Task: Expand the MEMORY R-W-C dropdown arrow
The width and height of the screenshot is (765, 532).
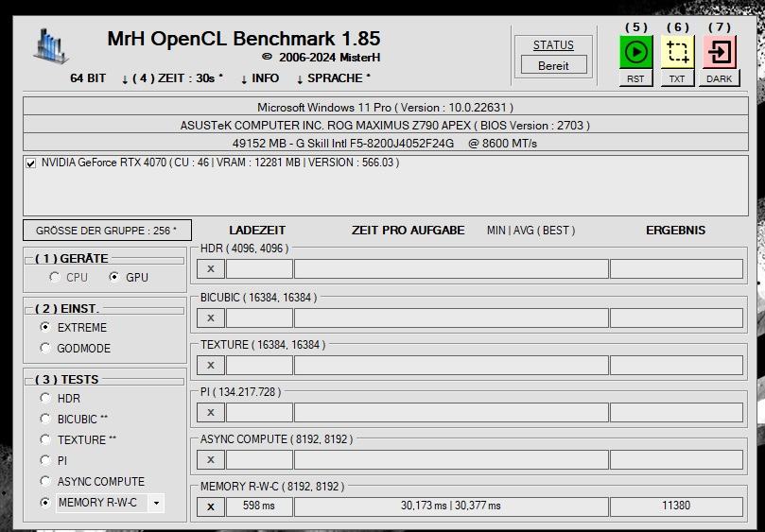Action: pyautogui.click(x=156, y=503)
